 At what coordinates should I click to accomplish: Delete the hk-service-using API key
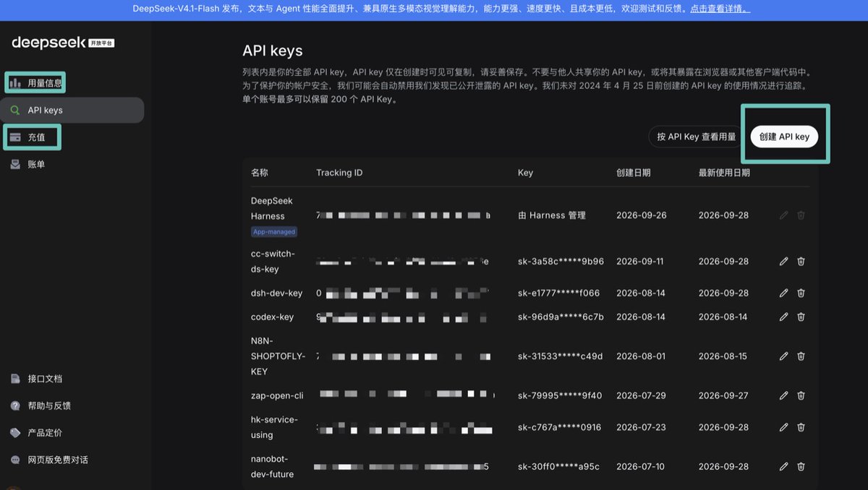tap(801, 428)
